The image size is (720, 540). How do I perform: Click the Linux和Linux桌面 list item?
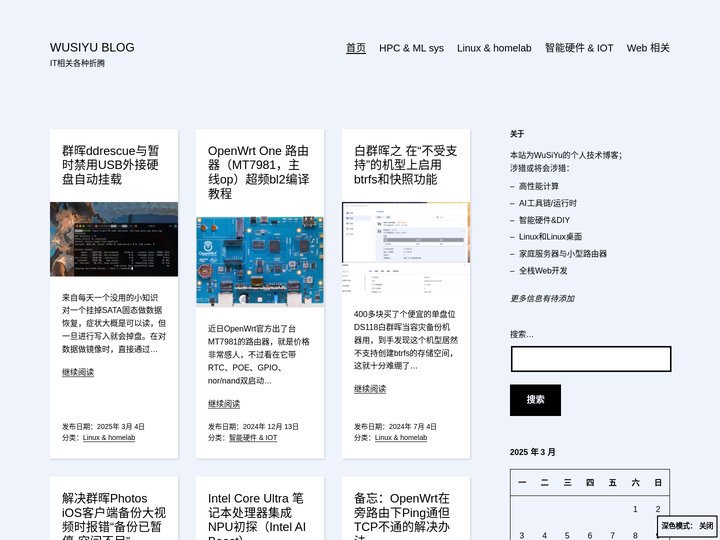(x=551, y=237)
